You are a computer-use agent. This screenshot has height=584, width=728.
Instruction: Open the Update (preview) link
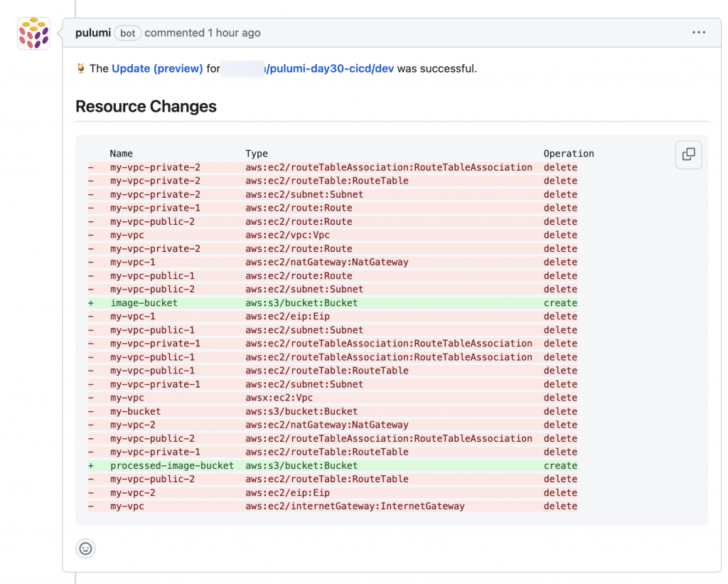click(x=157, y=68)
